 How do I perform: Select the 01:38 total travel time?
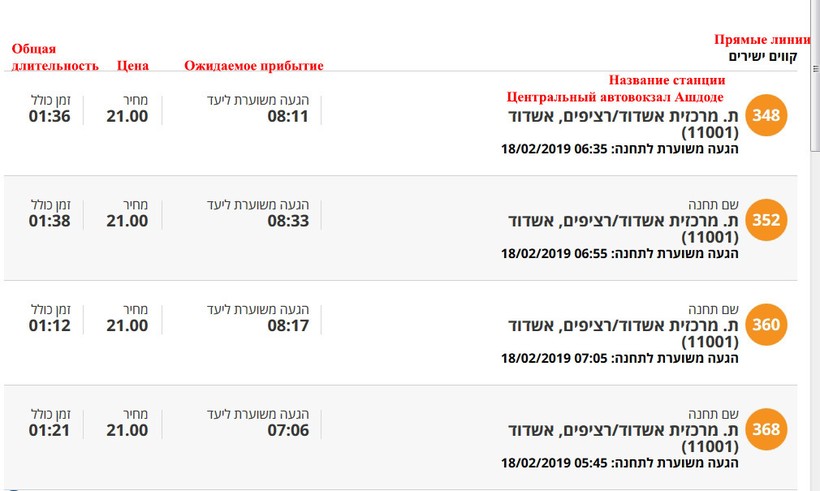pos(49,221)
